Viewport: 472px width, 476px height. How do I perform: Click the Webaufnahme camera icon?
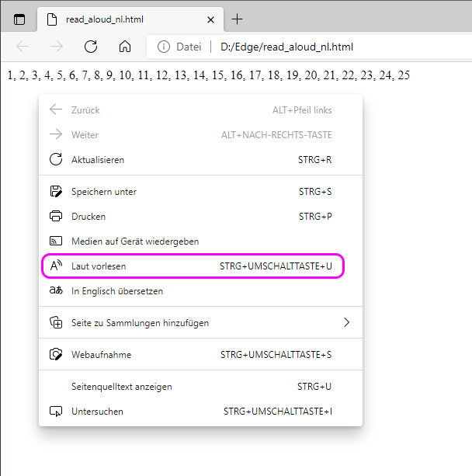point(56,354)
